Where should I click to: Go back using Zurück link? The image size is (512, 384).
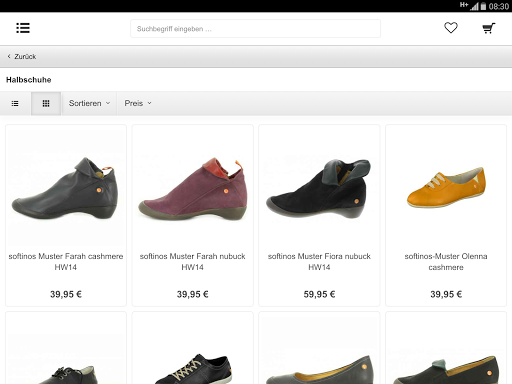point(22,57)
